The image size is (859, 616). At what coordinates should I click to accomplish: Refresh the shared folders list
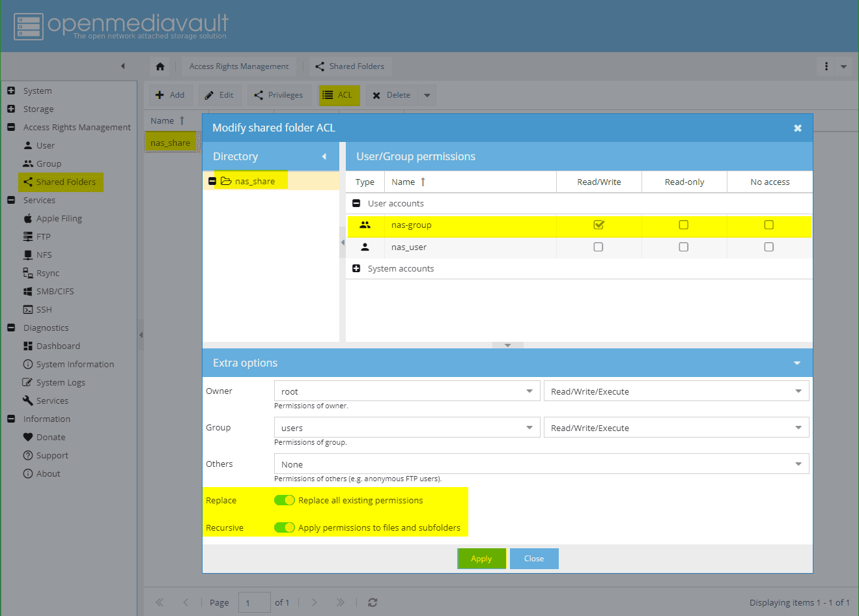[372, 602]
